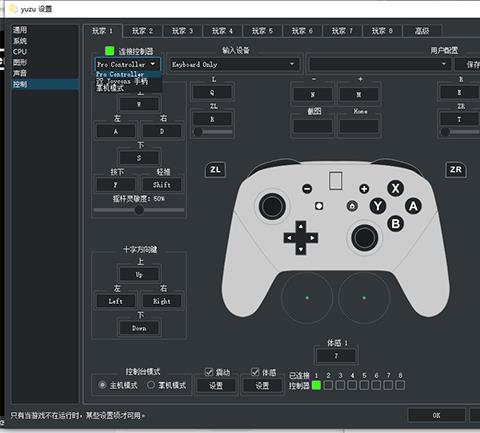Viewport: 480px width, 433px height.
Task: Click the ZR threshold slider
Action: (460, 132)
